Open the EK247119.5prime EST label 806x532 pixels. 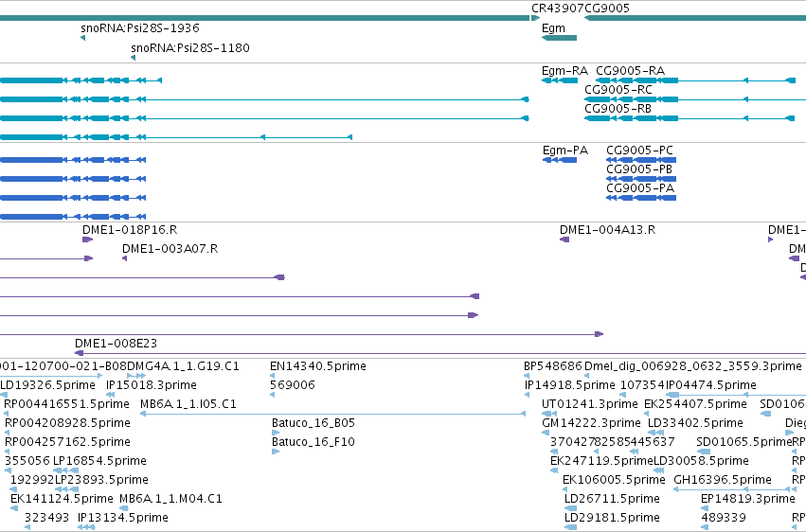point(601,462)
